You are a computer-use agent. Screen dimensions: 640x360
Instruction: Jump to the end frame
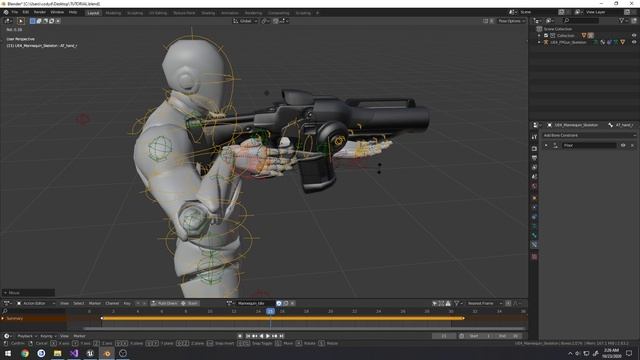(x=282, y=336)
